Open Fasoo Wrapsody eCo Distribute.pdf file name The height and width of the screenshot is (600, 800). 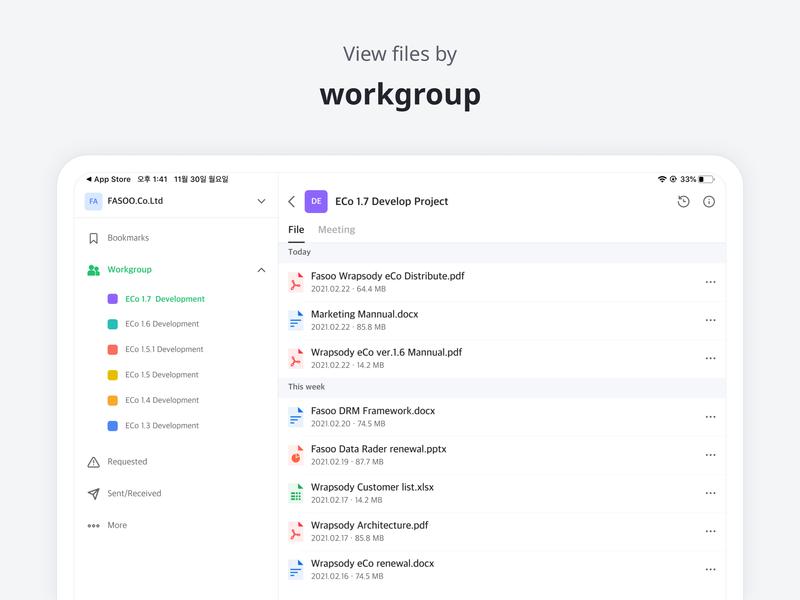point(388,276)
